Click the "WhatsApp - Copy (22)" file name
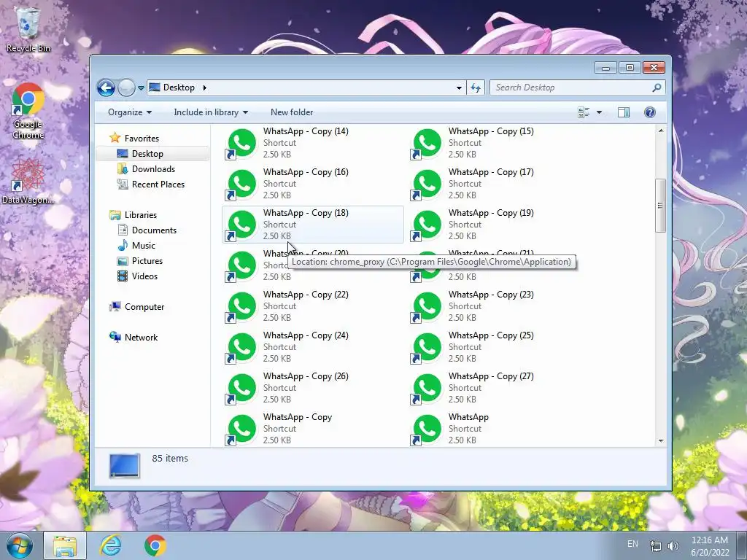Image resolution: width=747 pixels, height=560 pixels. point(306,295)
